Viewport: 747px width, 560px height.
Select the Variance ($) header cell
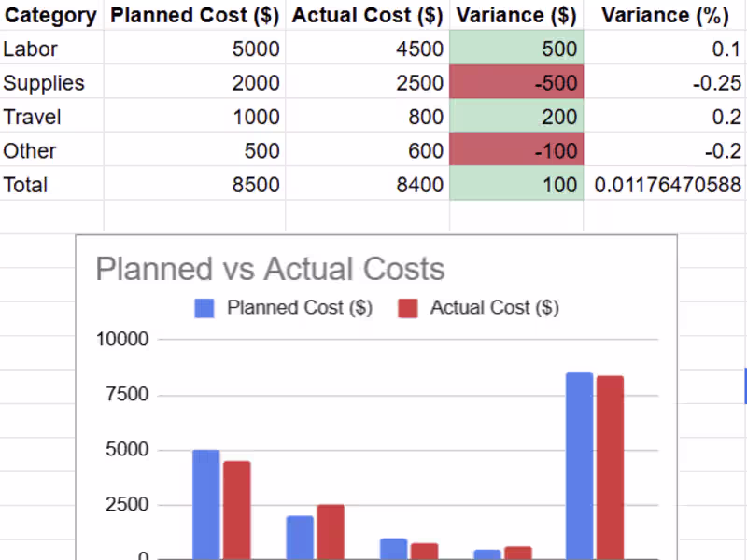[x=515, y=15]
